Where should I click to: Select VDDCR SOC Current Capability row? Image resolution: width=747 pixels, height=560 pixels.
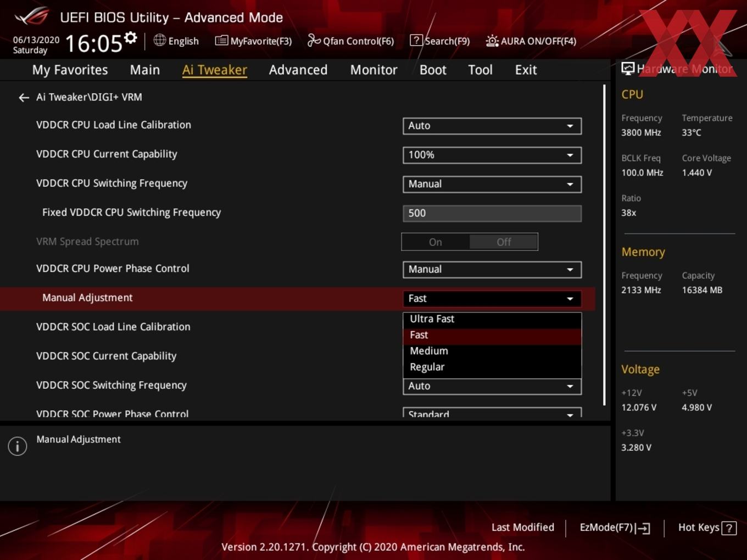(x=106, y=356)
